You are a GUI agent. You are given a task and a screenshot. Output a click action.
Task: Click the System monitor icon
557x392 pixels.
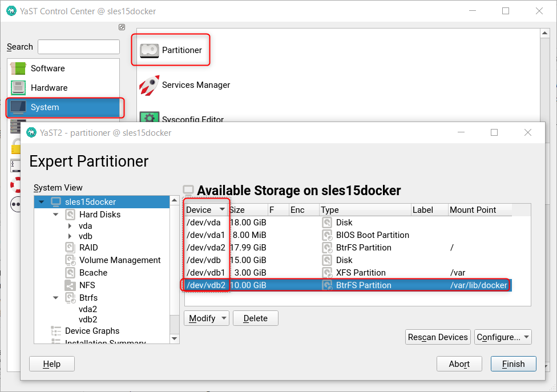coord(18,107)
